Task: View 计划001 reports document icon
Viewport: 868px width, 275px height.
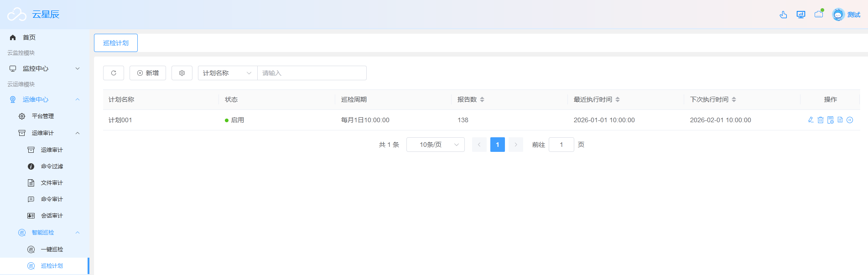Action: click(840, 120)
